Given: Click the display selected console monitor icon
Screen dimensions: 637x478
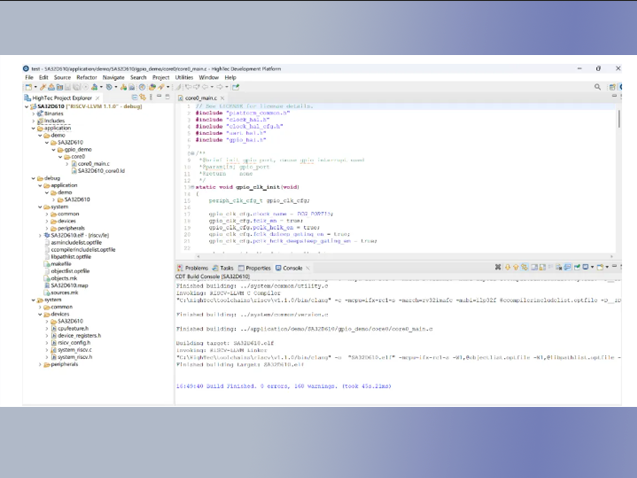Looking at the screenshot, I should [x=586, y=267].
